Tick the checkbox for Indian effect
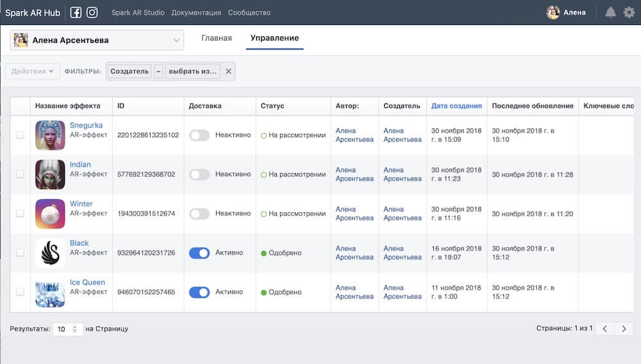The image size is (641, 364). (20, 174)
